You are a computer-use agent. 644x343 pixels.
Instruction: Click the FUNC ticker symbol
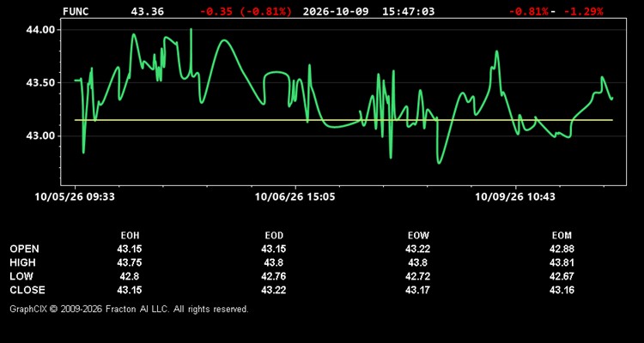click(x=76, y=11)
